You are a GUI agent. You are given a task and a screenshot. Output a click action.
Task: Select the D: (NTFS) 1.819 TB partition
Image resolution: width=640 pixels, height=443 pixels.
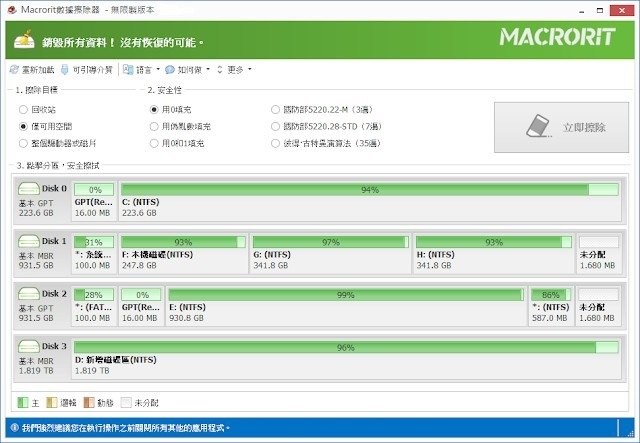(346, 358)
